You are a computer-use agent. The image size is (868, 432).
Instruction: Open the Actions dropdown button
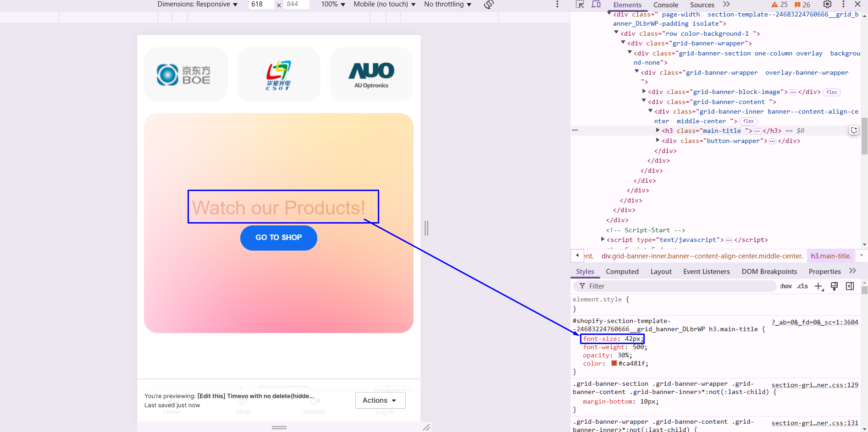[380, 400]
